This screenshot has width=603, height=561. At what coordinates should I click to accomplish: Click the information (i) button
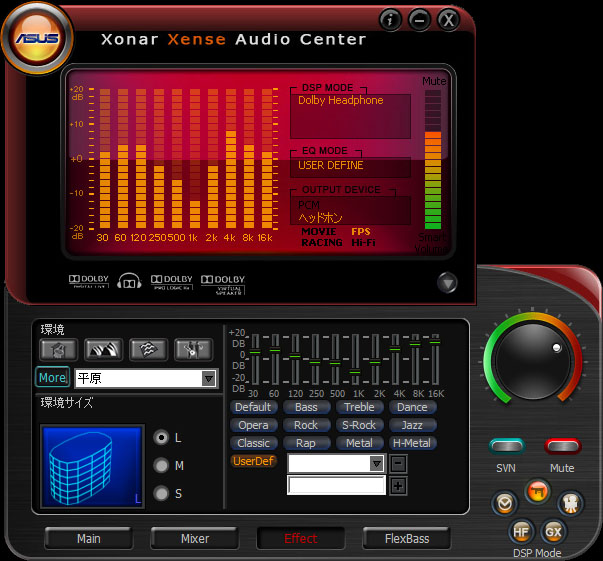coord(391,19)
